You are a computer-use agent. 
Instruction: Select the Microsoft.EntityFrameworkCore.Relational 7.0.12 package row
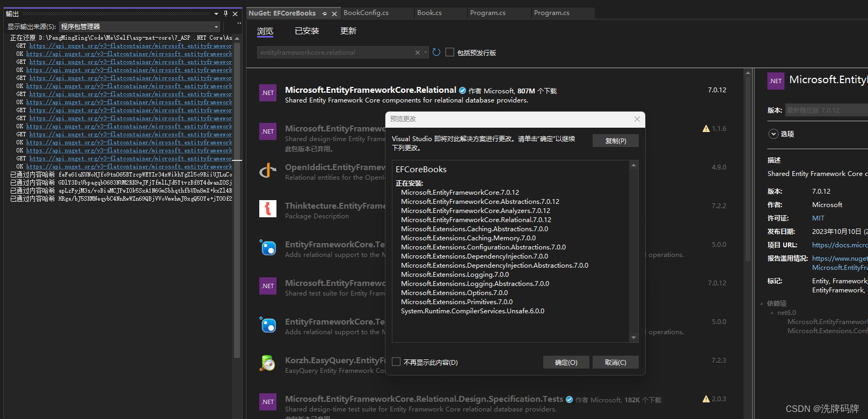coord(494,95)
